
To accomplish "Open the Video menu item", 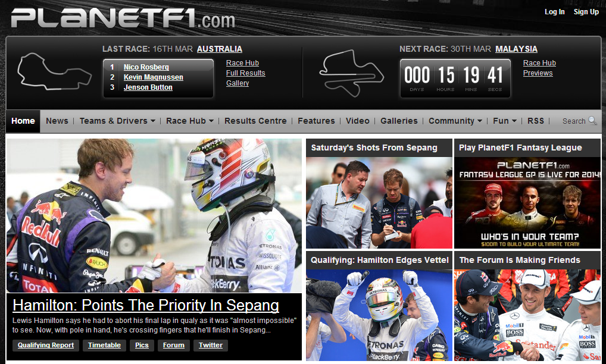I will (358, 121).
